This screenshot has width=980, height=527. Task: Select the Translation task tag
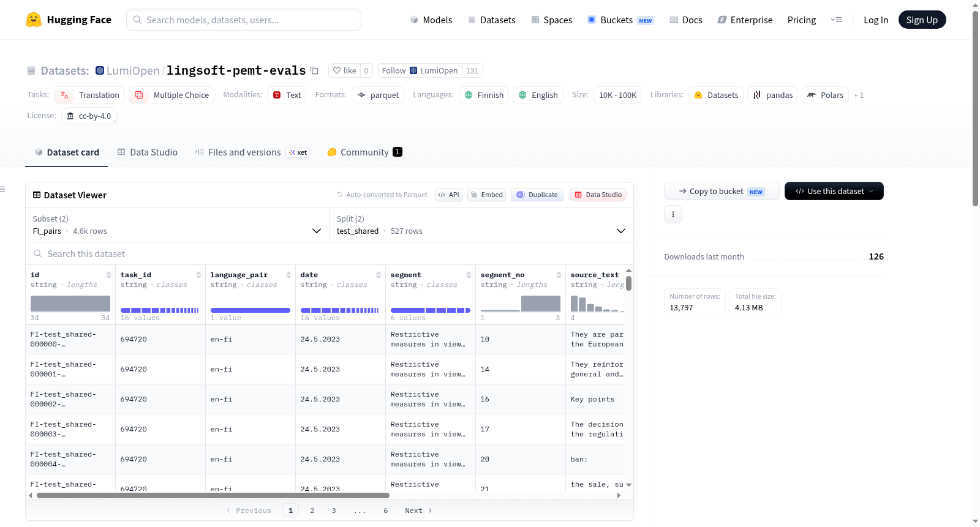tap(89, 95)
